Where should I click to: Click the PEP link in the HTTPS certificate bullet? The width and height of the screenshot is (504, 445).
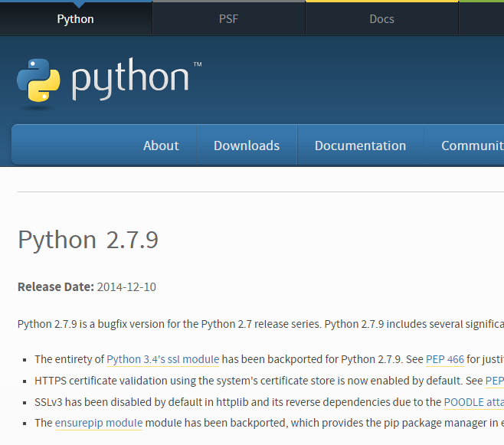point(494,380)
